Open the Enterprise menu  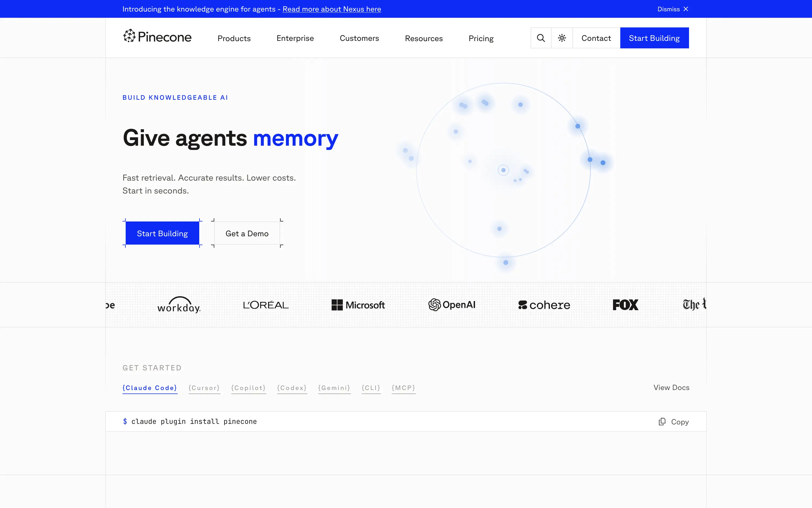pos(295,38)
